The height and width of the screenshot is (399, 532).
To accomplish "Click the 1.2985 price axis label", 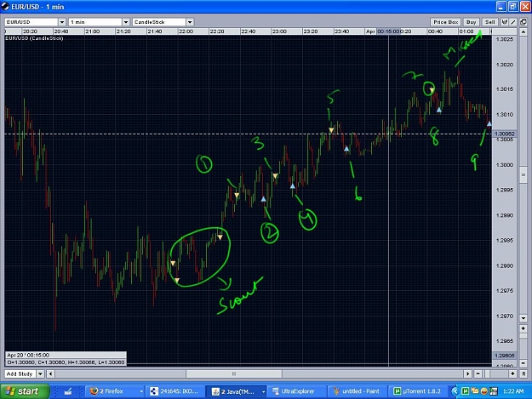I will tap(505, 241).
